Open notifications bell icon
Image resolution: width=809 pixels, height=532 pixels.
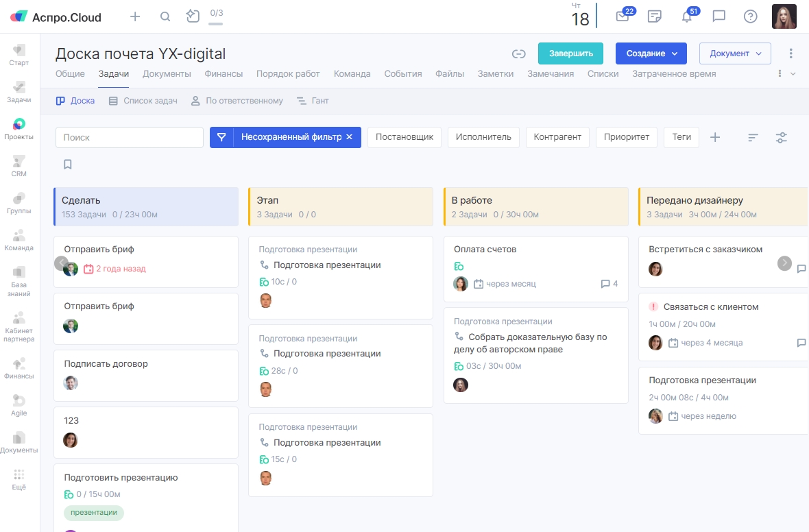point(687,16)
